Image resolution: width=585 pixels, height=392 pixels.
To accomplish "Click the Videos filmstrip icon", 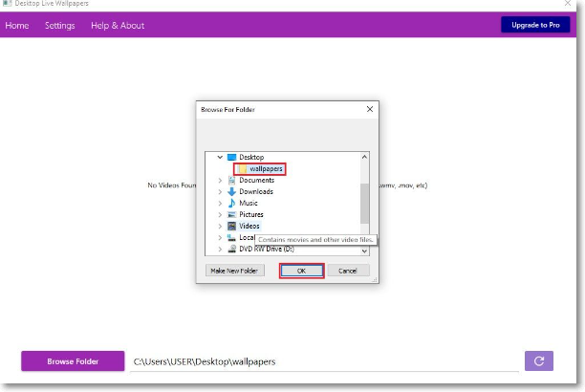I will click(x=231, y=226).
